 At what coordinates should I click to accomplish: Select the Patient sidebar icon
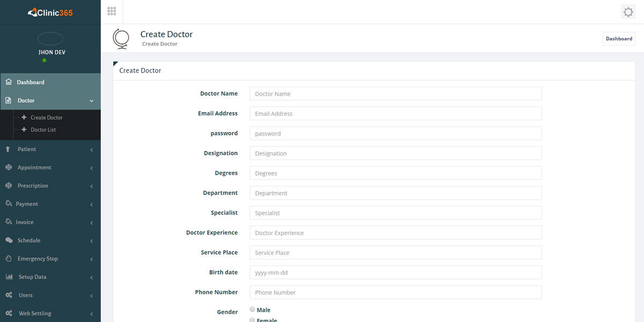[x=9, y=149]
